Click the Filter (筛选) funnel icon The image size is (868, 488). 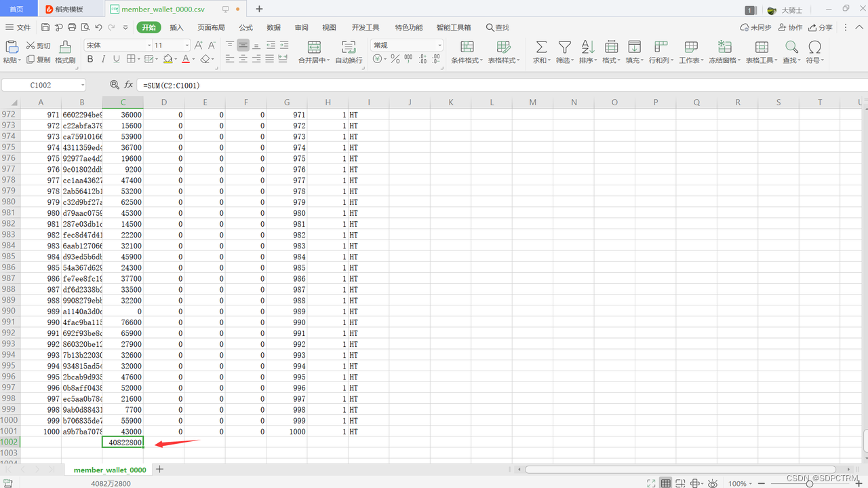coord(564,47)
